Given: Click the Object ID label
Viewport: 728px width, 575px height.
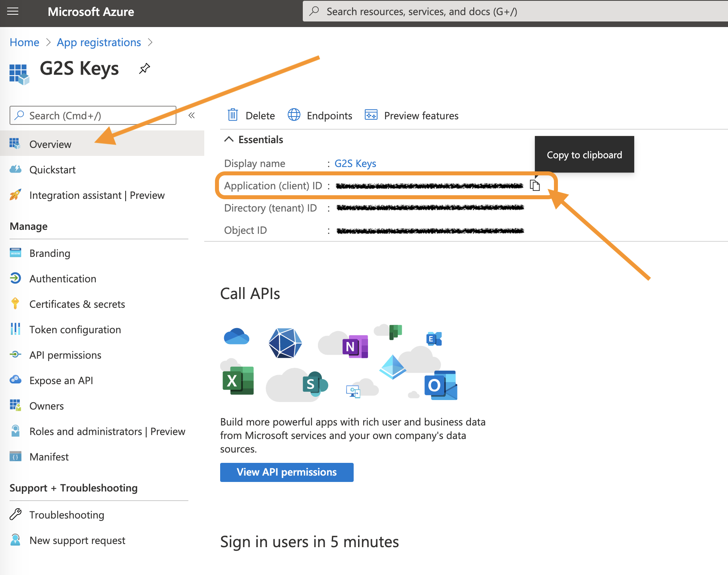Looking at the screenshot, I should point(245,230).
